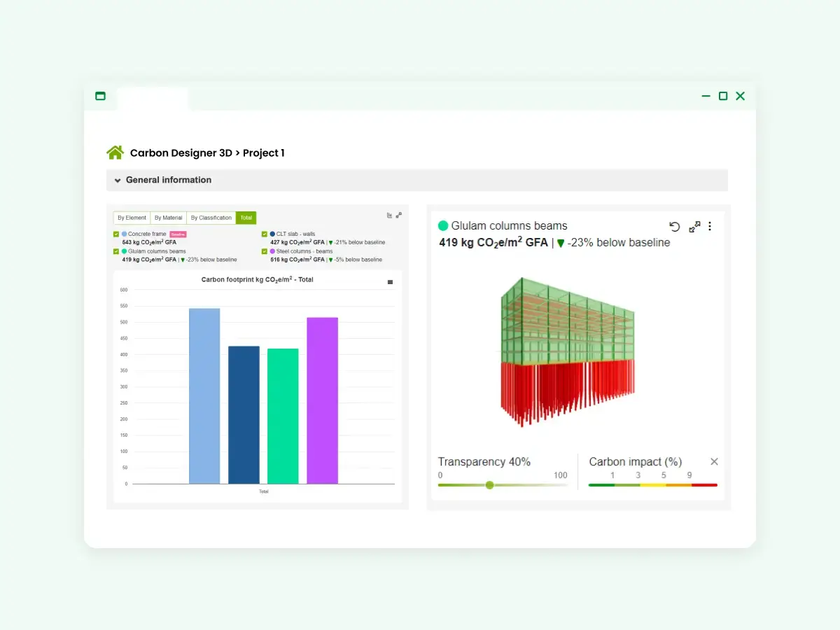The height and width of the screenshot is (630, 840).
Task: Open the chart hamburger export menu
Action: click(390, 282)
